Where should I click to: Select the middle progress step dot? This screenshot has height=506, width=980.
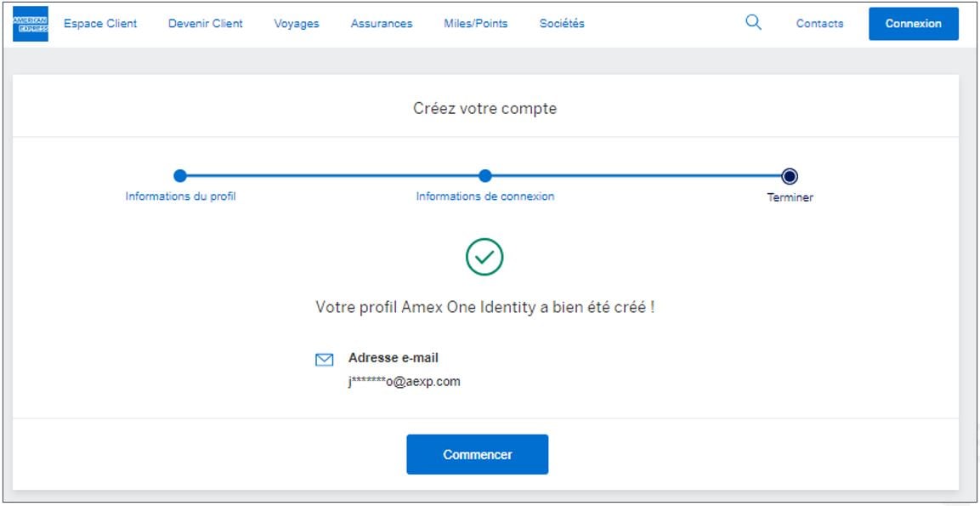[484, 176]
